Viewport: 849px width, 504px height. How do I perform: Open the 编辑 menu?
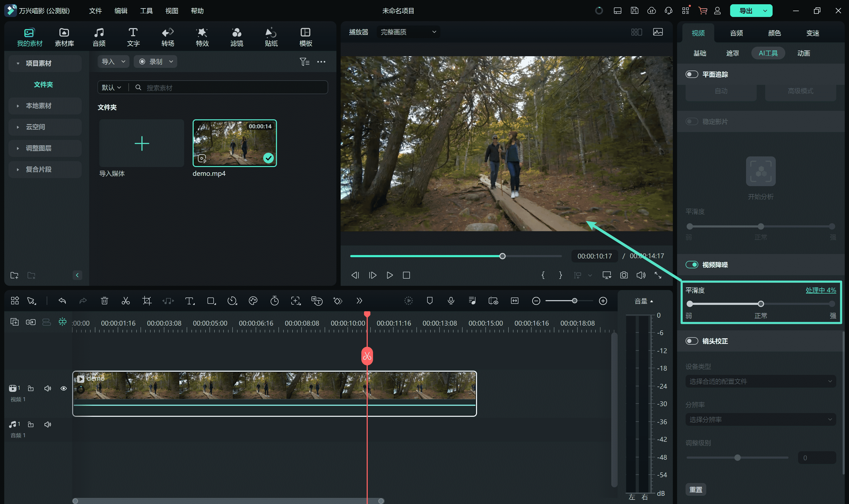[x=121, y=11]
